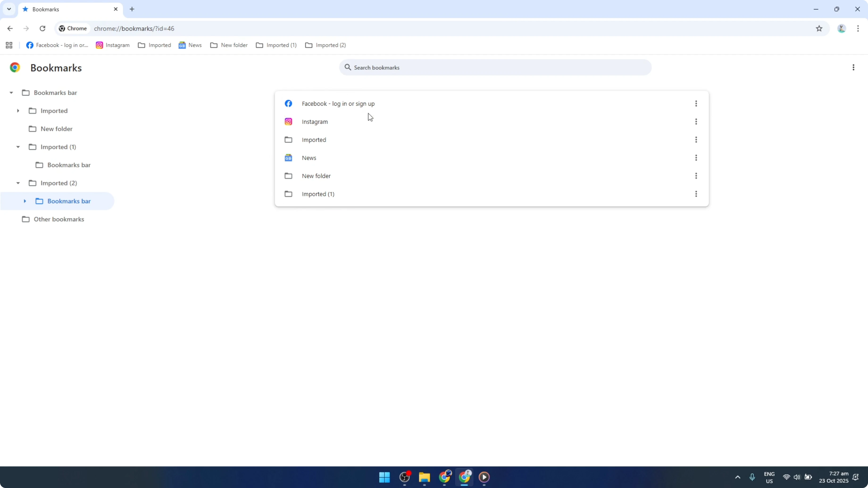868x488 pixels.
Task: Select the Imported folder list row
Action: coord(492,140)
